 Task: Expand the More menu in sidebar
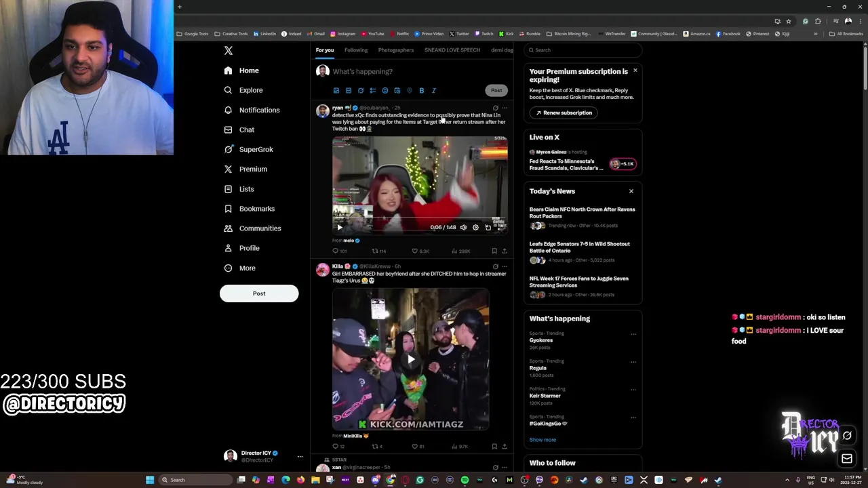click(x=240, y=268)
